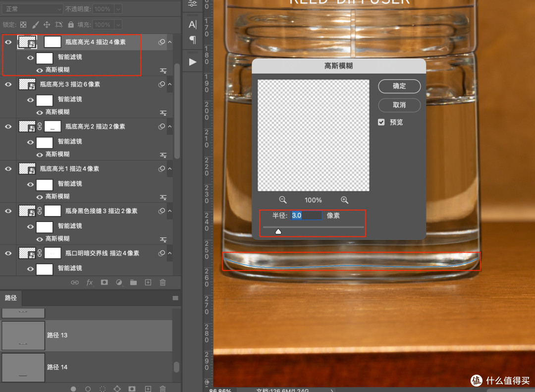Image resolution: width=535 pixels, height=392 pixels.
Task: Open the Paragraph panel pilcrow icon
Action: [x=192, y=40]
